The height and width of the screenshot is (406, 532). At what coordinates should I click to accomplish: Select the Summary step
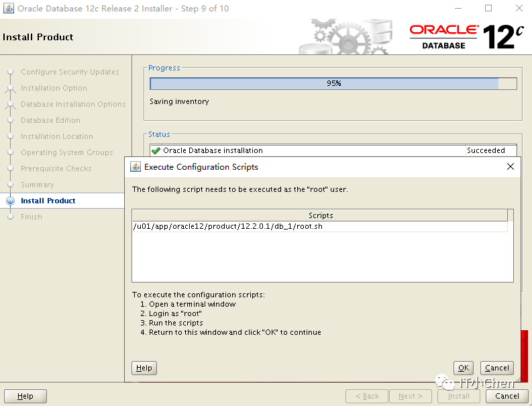point(38,185)
